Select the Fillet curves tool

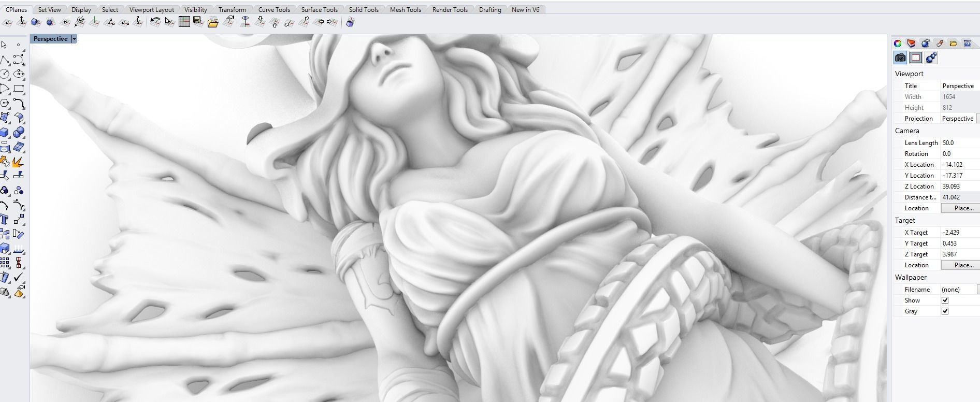click(19, 104)
